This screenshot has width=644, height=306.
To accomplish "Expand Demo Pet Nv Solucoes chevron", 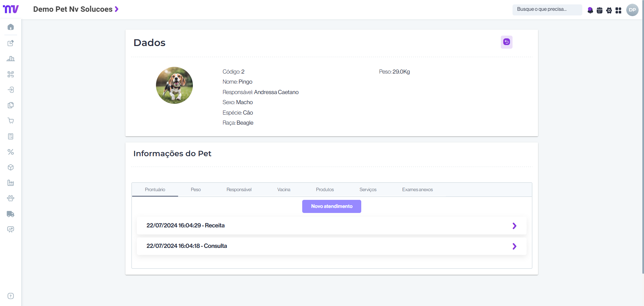I will [x=117, y=9].
